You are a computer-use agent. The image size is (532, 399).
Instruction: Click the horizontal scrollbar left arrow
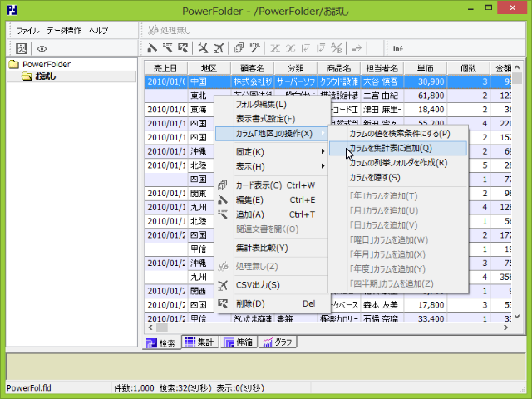coord(150,328)
